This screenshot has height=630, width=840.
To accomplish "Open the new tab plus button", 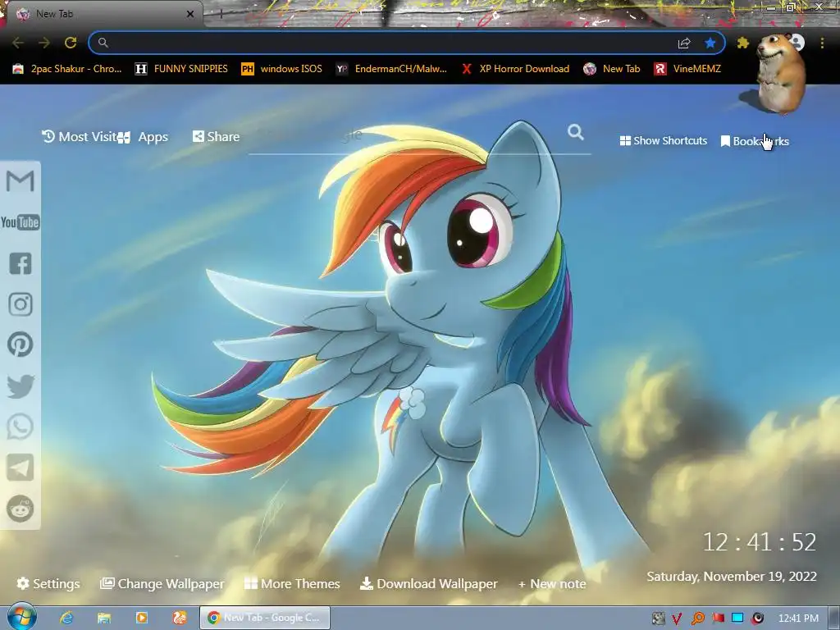I will pos(221,15).
